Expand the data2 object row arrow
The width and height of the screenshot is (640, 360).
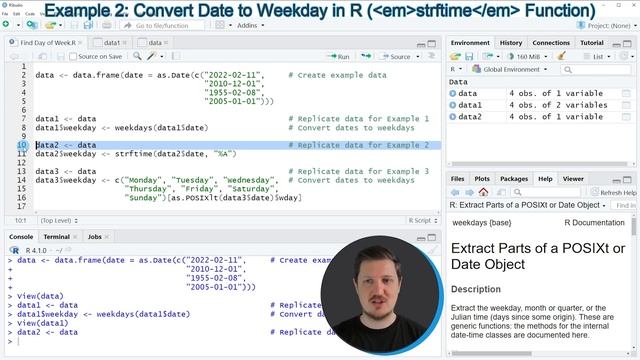pyautogui.click(x=452, y=117)
